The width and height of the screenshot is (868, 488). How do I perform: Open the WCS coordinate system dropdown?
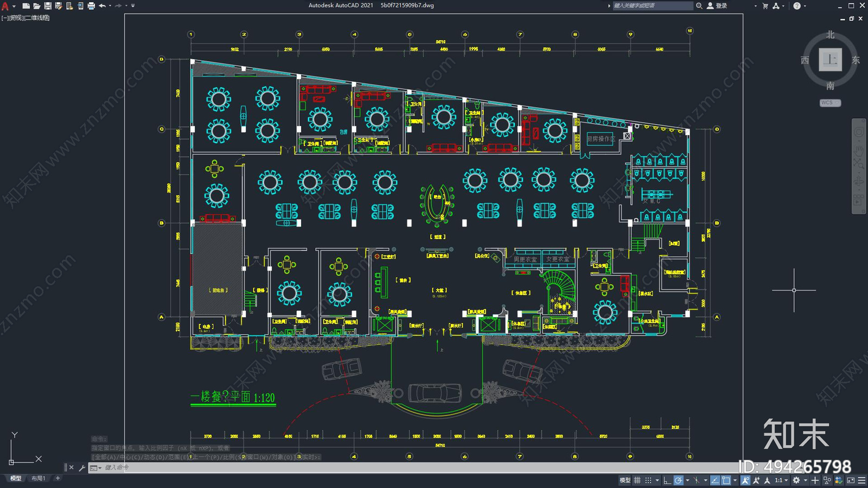coord(830,102)
